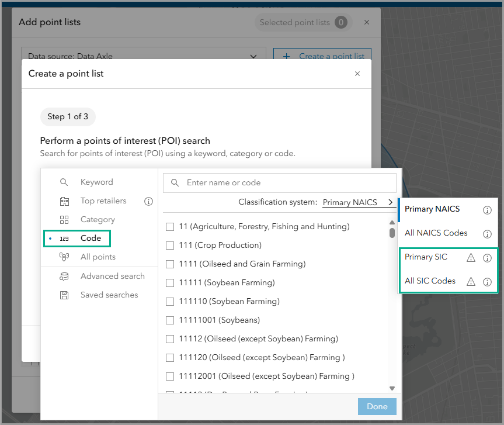The width and height of the screenshot is (504, 425).
Task: Click the info icon next to Top retailers
Action: coord(148,201)
